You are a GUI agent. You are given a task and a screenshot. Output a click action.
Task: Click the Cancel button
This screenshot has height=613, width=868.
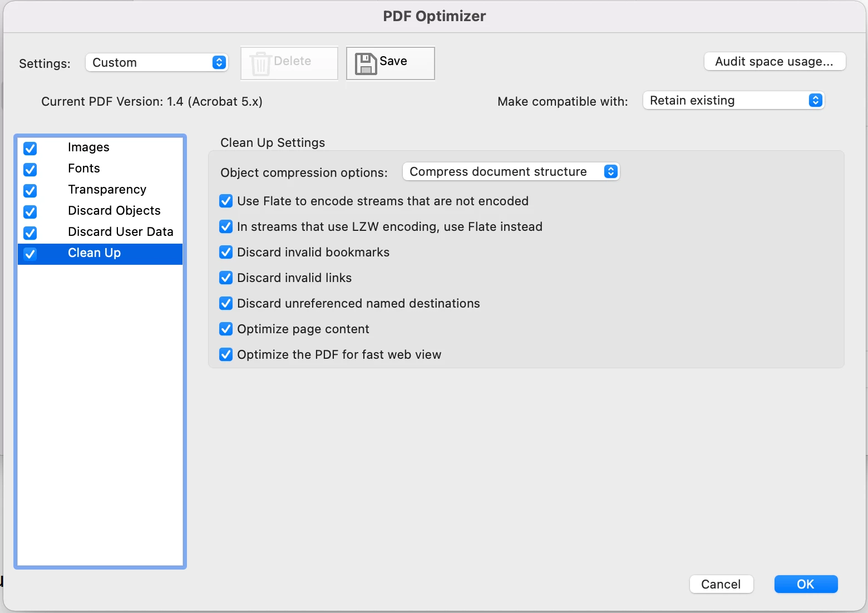pos(721,584)
